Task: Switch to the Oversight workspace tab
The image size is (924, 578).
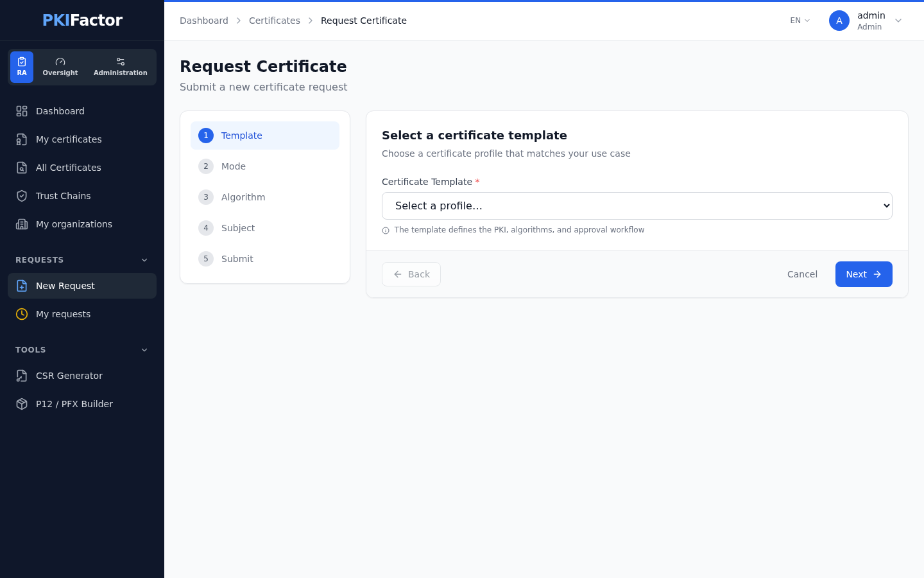Action: coord(60,67)
